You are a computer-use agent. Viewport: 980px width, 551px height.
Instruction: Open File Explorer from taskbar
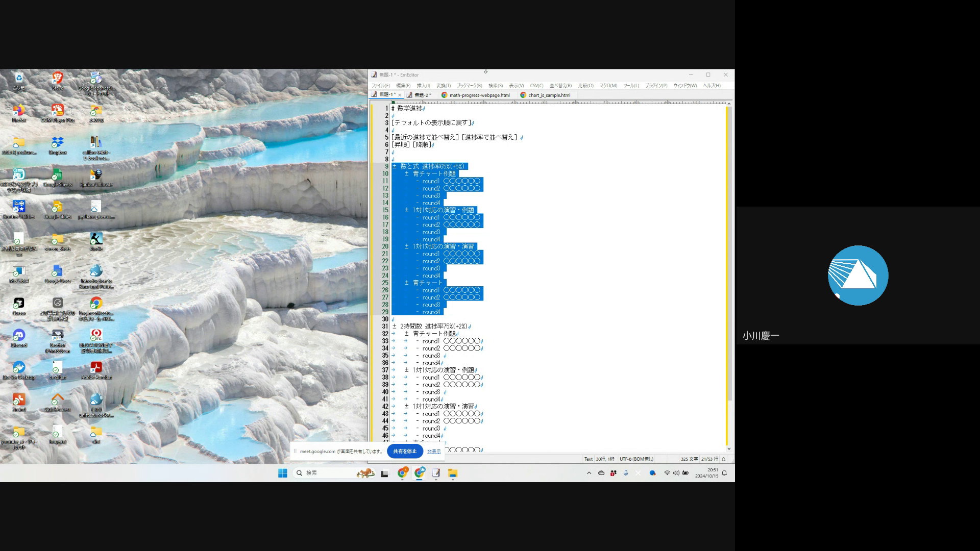[453, 473]
